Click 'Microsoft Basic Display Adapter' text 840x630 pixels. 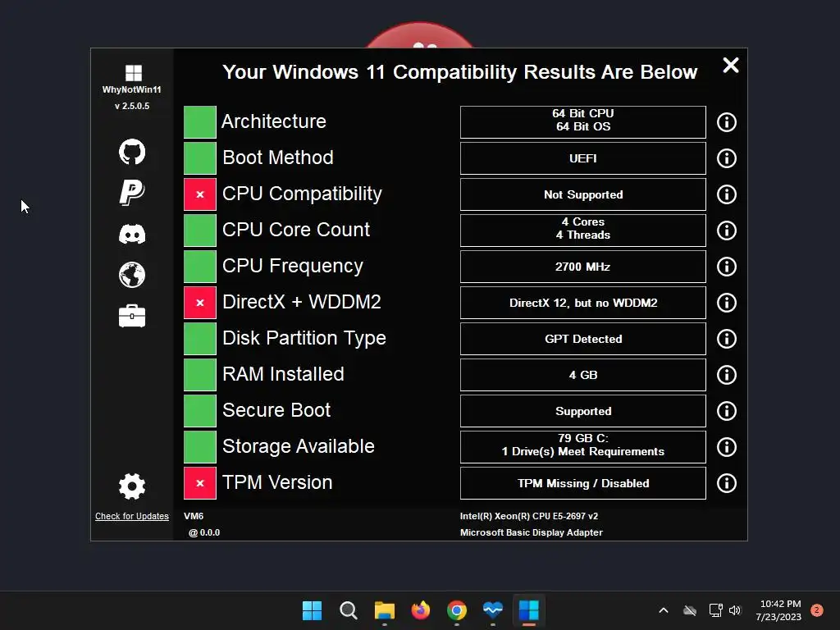(531, 532)
